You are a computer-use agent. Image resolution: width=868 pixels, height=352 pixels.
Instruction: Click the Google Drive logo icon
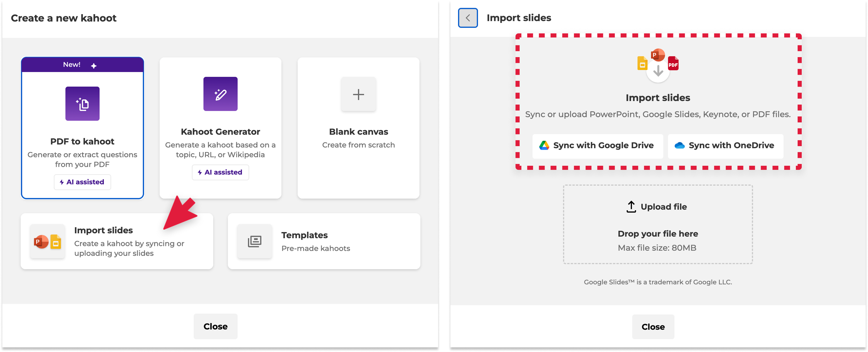[544, 145]
